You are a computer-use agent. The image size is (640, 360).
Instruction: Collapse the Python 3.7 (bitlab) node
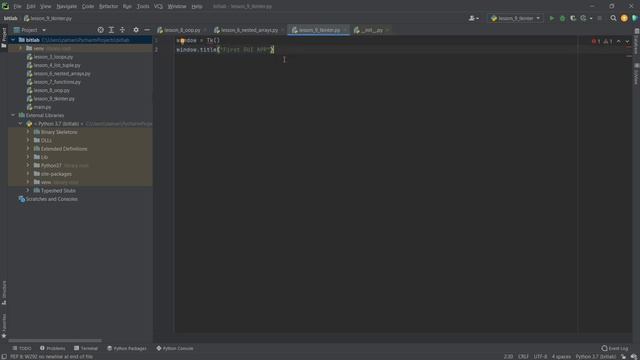coord(20,124)
